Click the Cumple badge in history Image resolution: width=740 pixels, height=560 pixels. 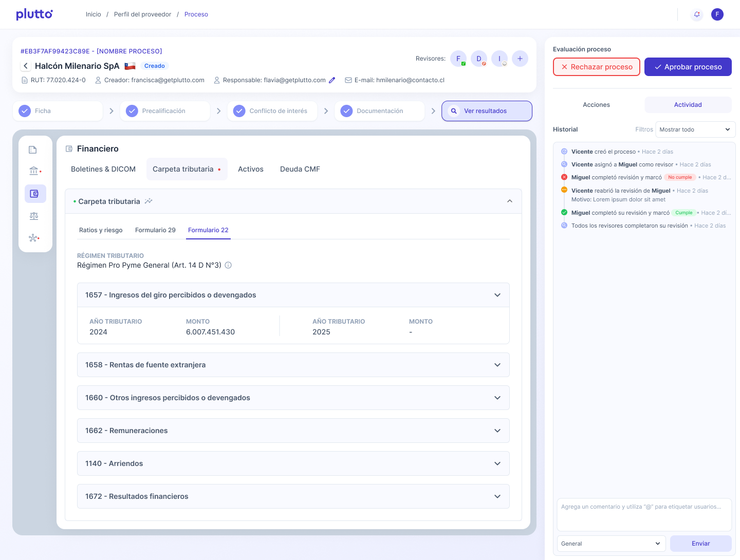point(683,213)
